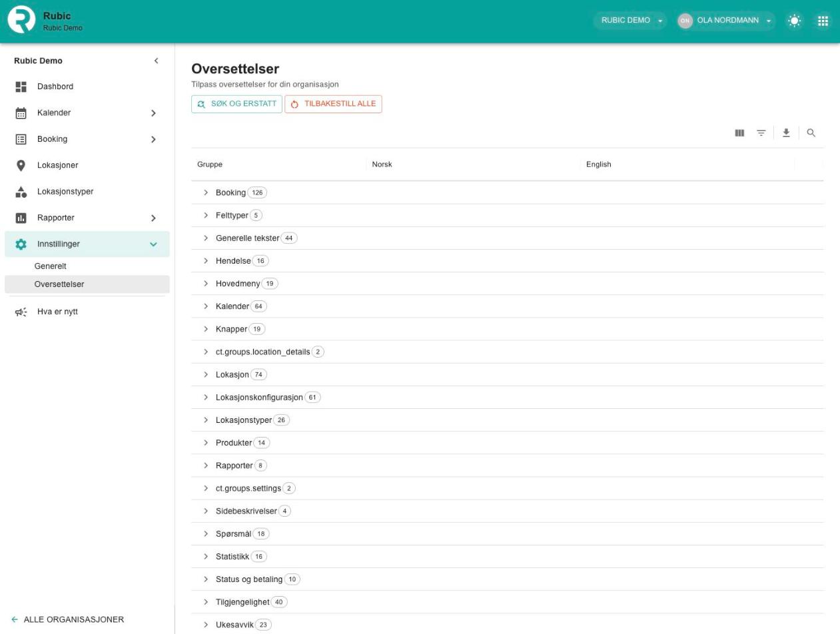Open the Dashbord menu item
The width and height of the screenshot is (840, 634).
point(87,87)
